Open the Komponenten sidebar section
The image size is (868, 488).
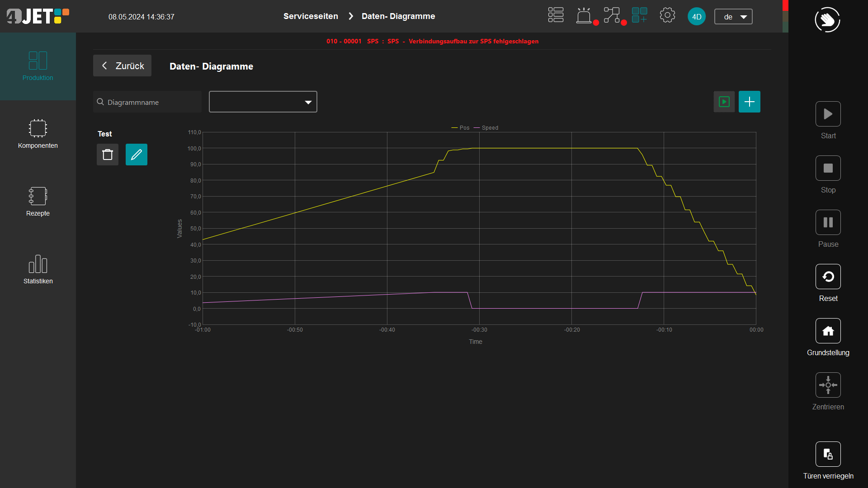[x=38, y=134]
